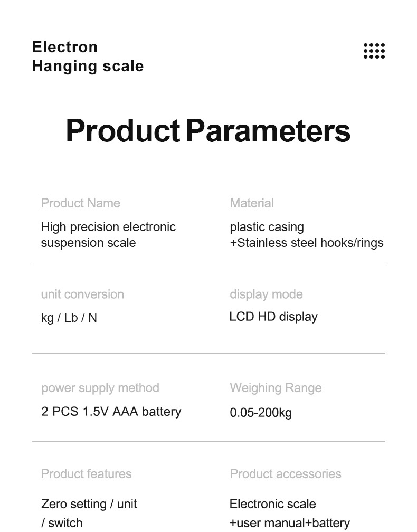This screenshot has width=417, height=532.
Task: Select the "unit conversion" label
Action: point(82,294)
